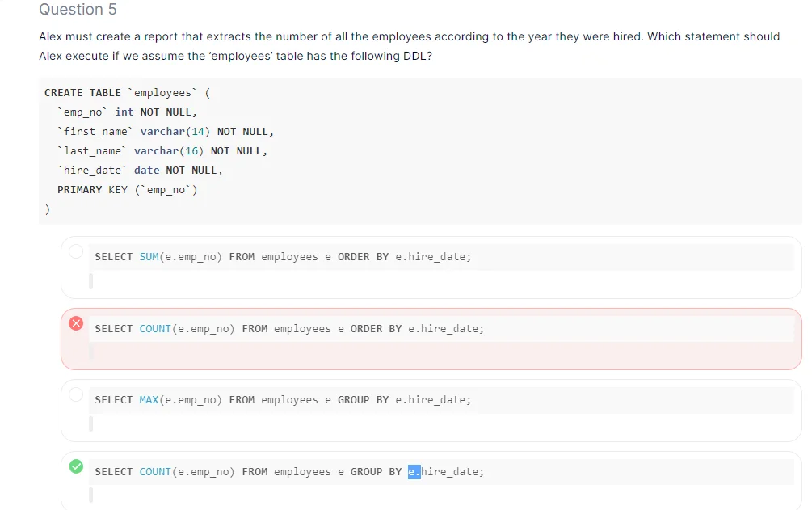The width and height of the screenshot is (812, 510).
Task: Select the radio button for the MAX statement
Action: [76, 394]
